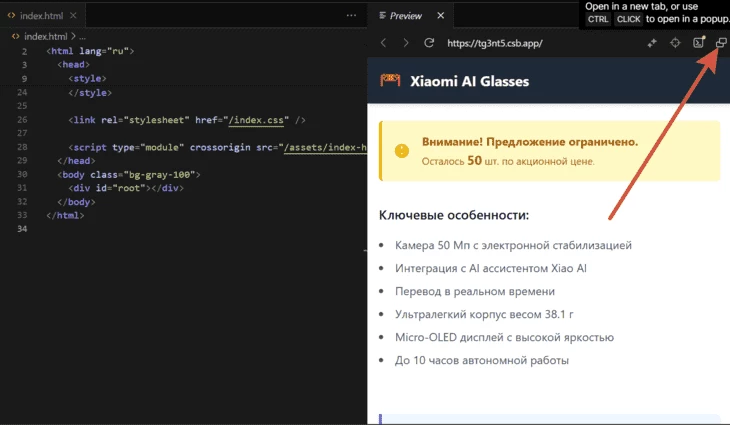Go back in the preview browser
Screen dimensions: 730x425
[384, 43]
